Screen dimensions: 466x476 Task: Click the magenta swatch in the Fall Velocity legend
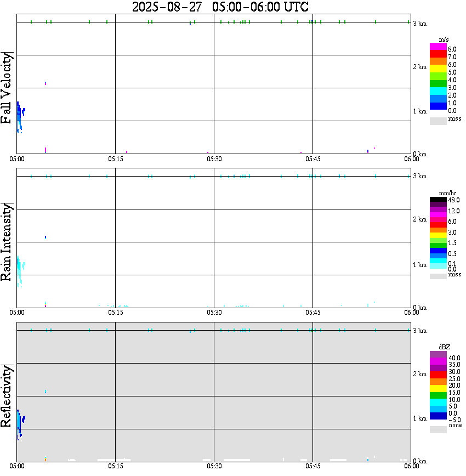[x=438, y=46]
